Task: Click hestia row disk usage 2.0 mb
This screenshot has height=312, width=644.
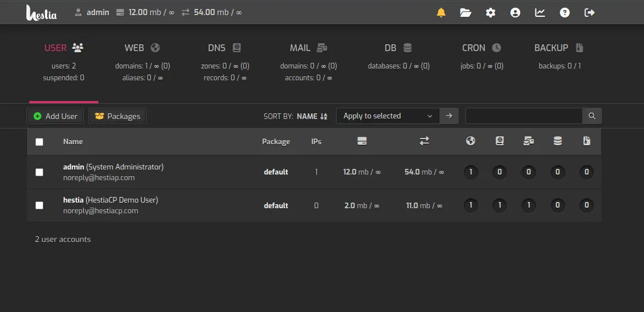Action: pos(362,205)
